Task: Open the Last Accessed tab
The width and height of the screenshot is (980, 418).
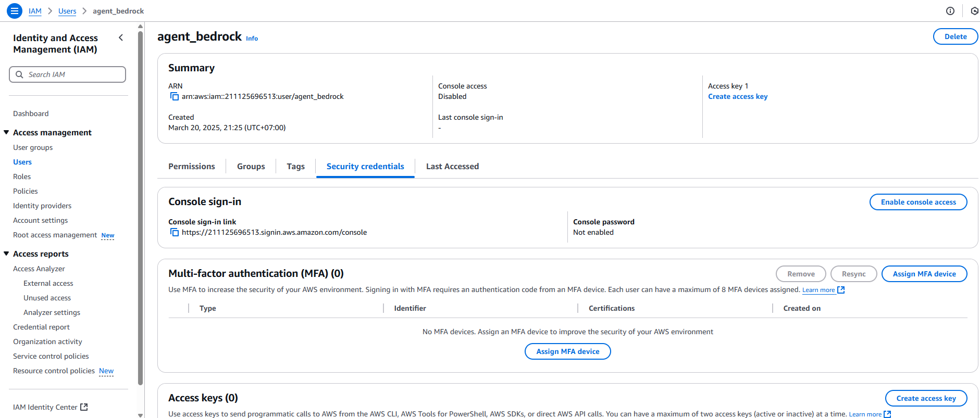Action: click(x=452, y=166)
